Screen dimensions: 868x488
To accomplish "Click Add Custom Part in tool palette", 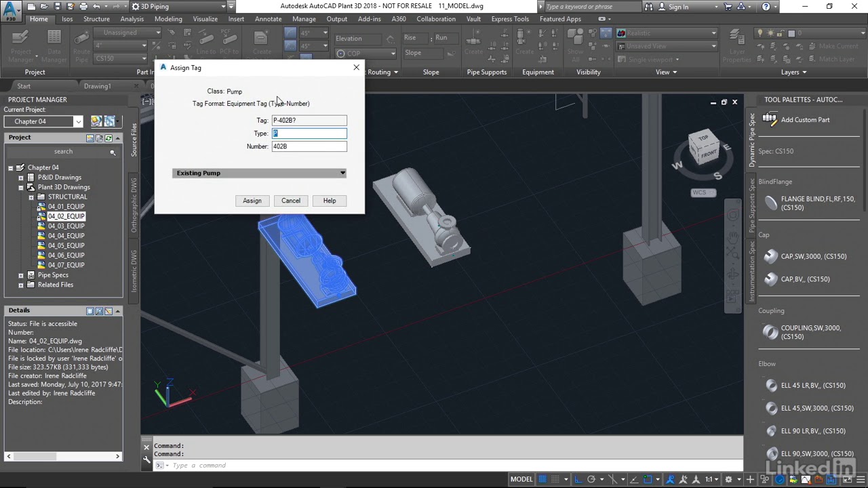I will pos(805,120).
